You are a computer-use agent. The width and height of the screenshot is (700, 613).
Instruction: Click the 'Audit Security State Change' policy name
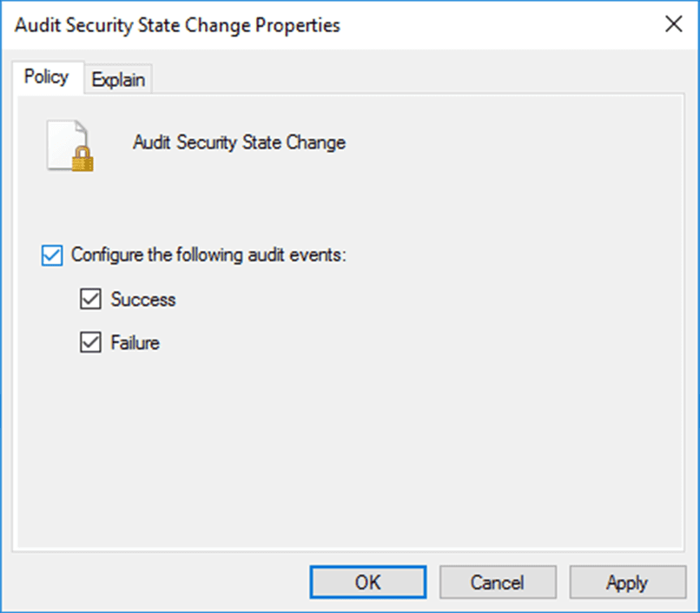point(239,143)
